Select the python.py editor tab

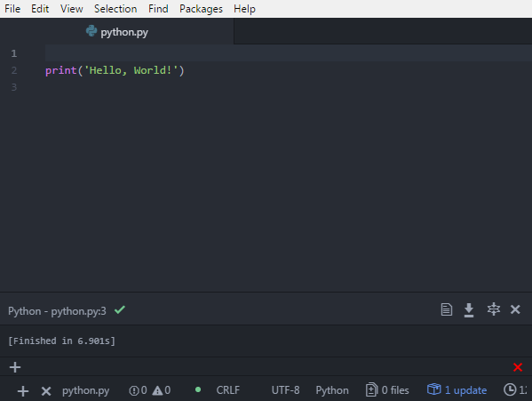click(x=116, y=32)
